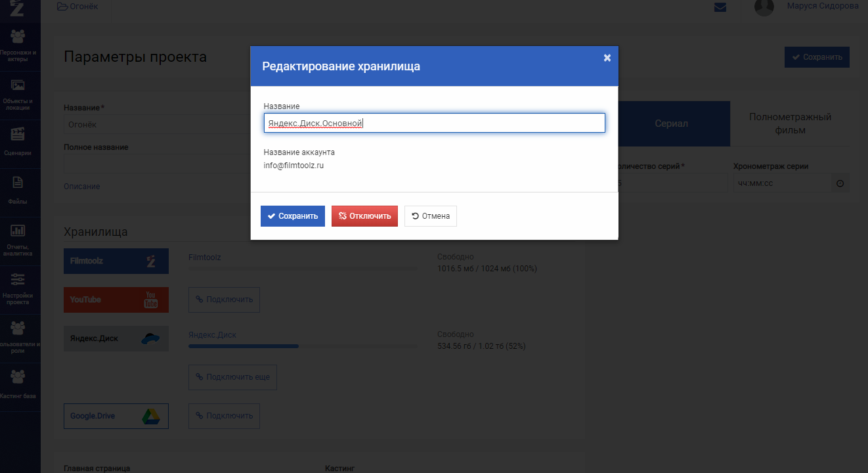Open Файлы sidebar section
This screenshot has height=473, width=868.
18,192
